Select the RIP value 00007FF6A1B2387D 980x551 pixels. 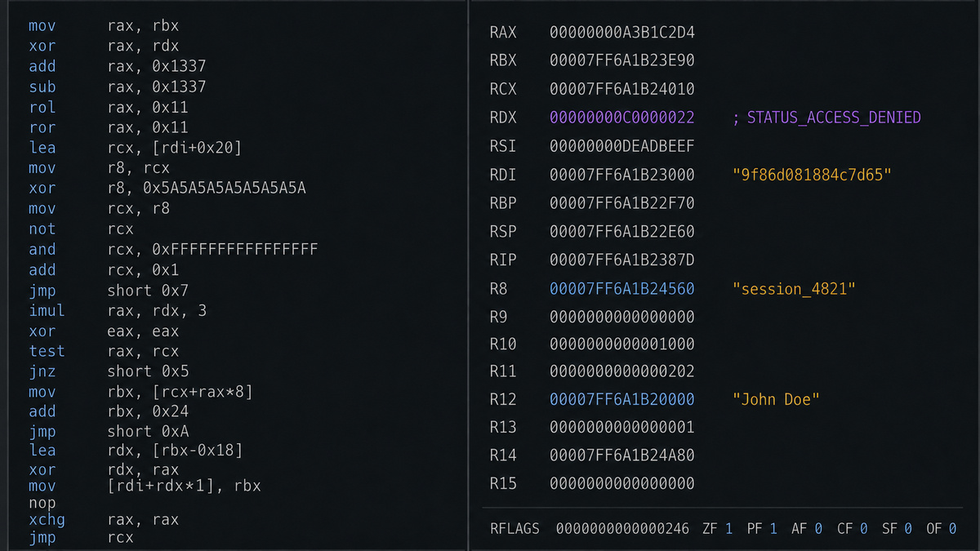tap(622, 260)
